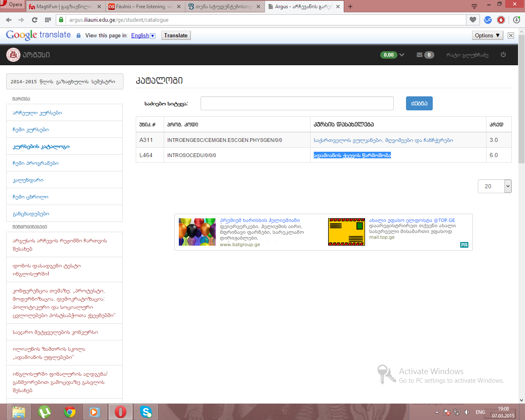Close the Fäulnis tab

[x=179, y=7]
